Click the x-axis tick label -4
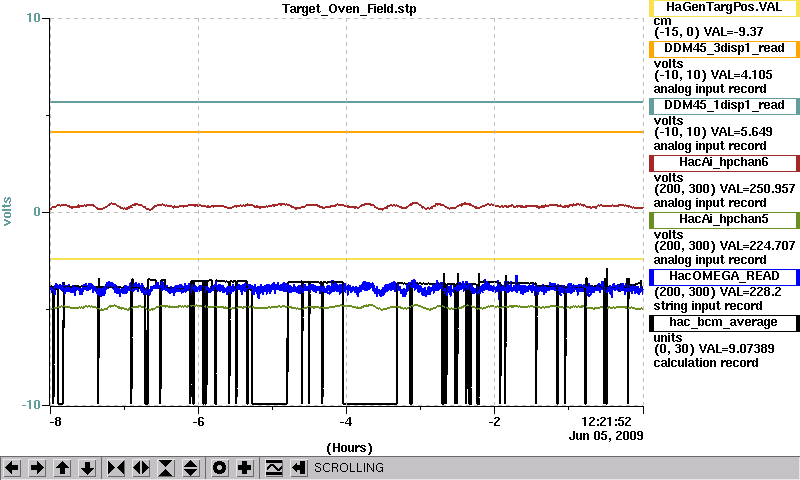The image size is (800, 480). [346, 422]
